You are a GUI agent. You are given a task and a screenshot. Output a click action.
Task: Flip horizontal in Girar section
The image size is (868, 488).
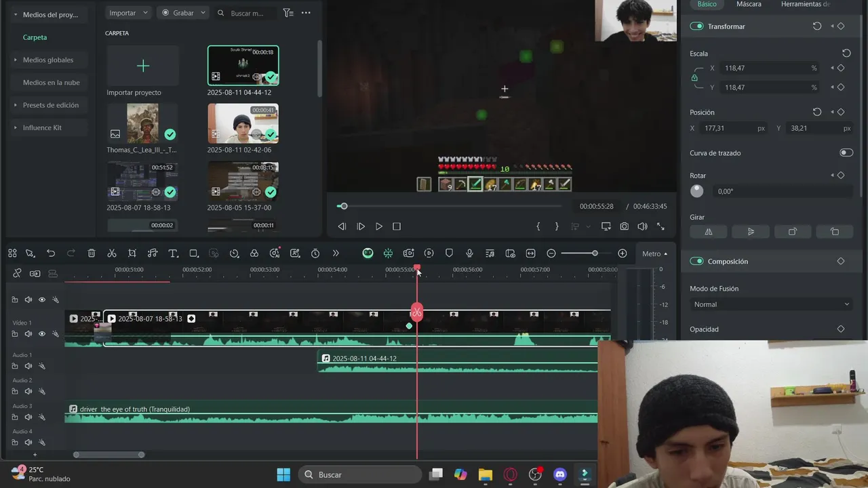point(709,232)
